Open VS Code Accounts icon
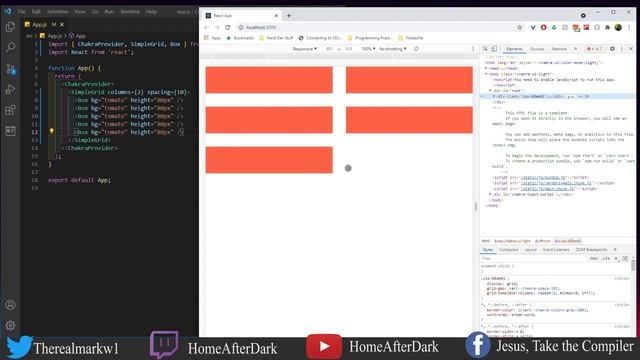The height and width of the screenshot is (360, 640). (x=10, y=305)
